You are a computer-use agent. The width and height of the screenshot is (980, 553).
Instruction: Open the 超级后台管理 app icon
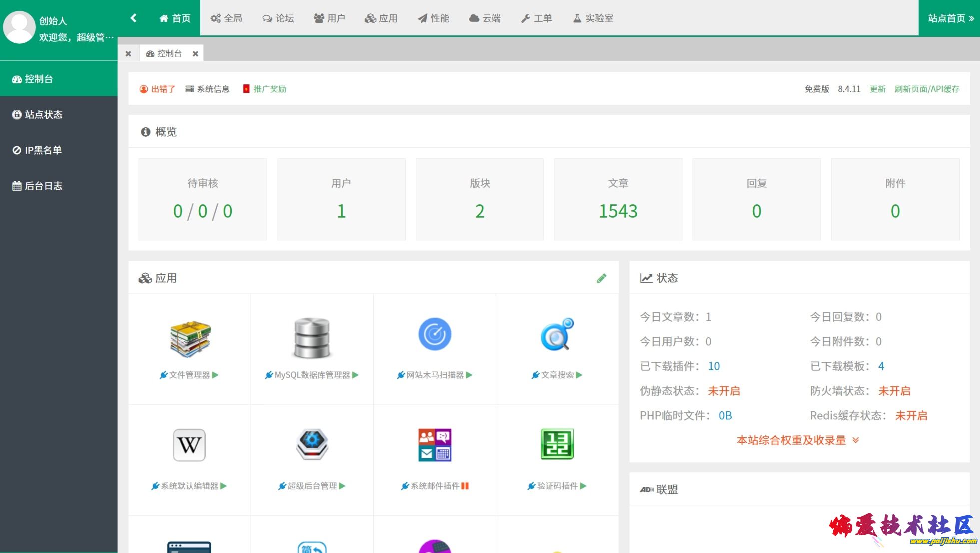(x=312, y=444)
